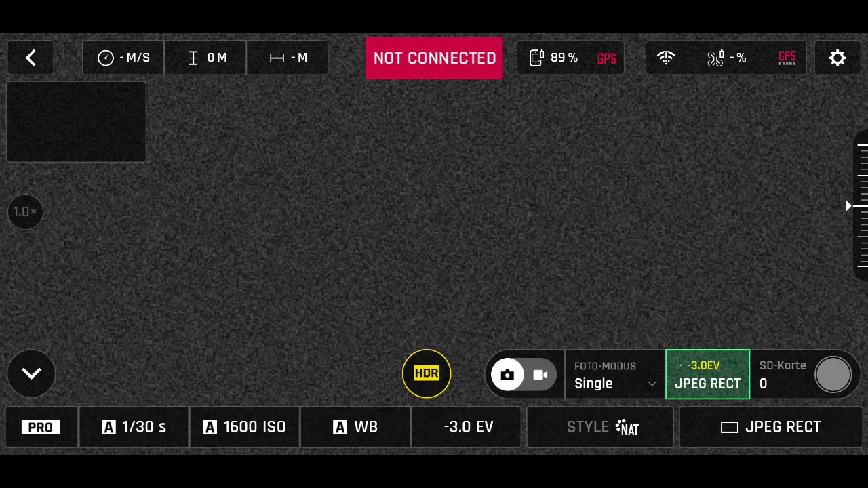
Task: Tap the red drone GPS indicator
Action: [787, 58]
